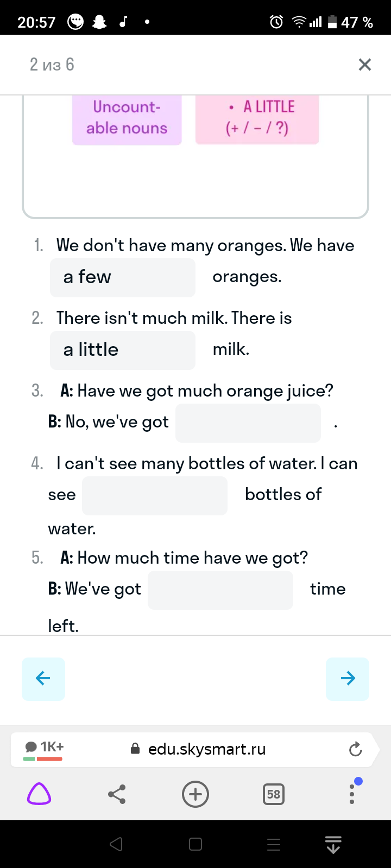Tap the 1K+ comments indicator
Screen dimensions: 391x868
tap(44, 750)
